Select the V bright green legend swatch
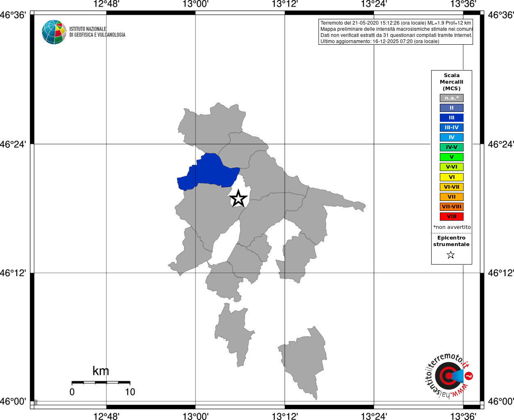 451,157
